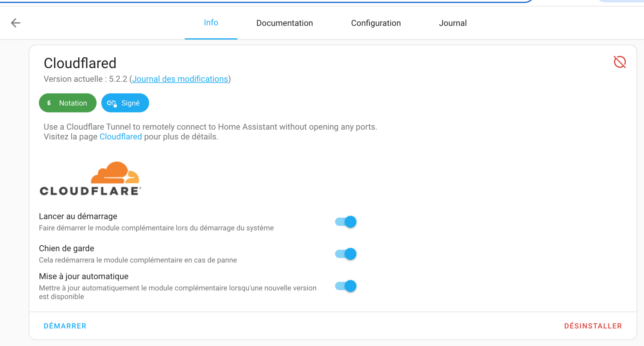Enable Lancer au démarrage toggle

click(346, 222)
